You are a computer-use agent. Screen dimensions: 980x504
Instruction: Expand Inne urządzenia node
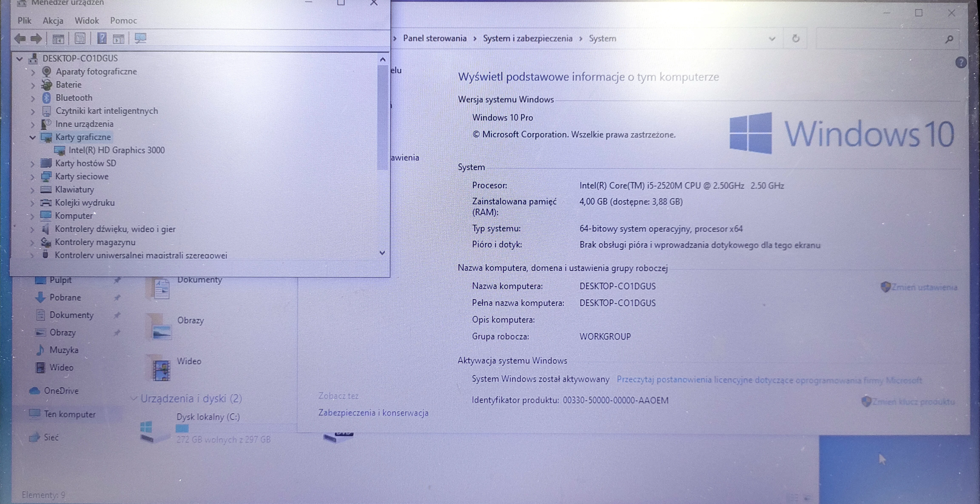tap(33, 125)
